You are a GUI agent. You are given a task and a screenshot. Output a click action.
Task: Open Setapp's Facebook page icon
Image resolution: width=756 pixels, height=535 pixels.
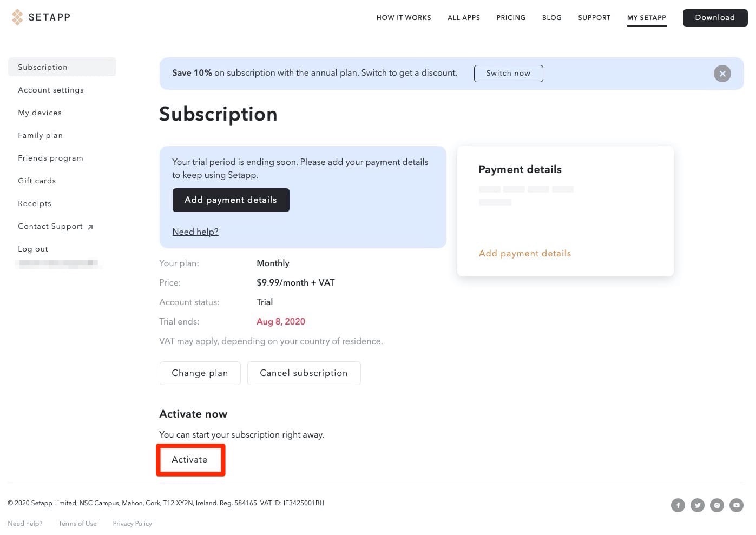678,505
